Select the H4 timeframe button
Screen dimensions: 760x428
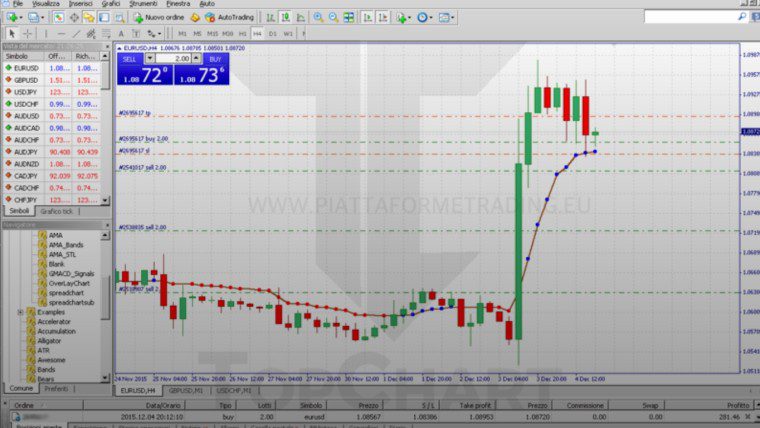(257, 33)
